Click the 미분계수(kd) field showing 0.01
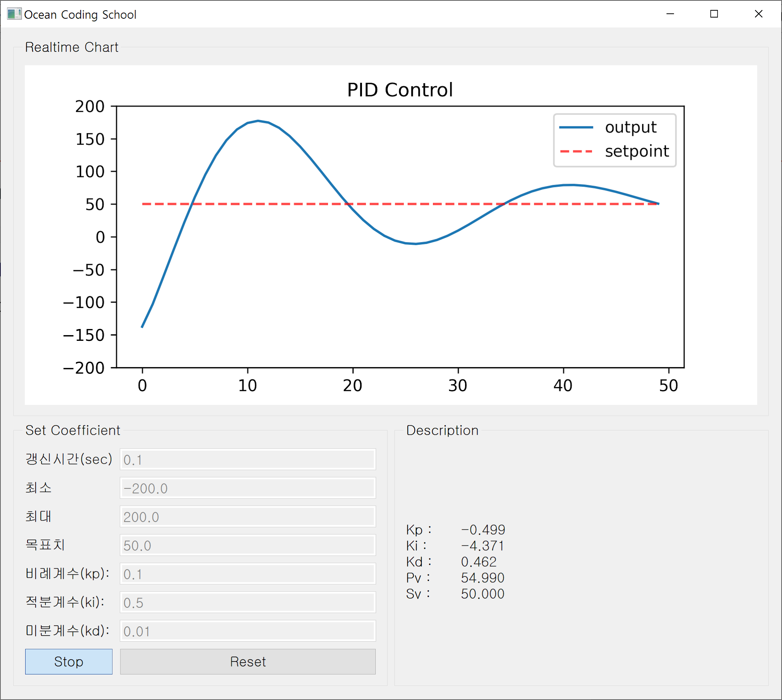This screenshot has height=700, width=782. (248, 631)
